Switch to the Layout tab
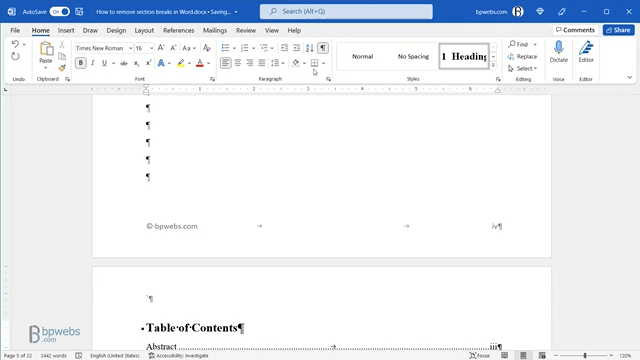Screen dimensions: 640x360 144,30
